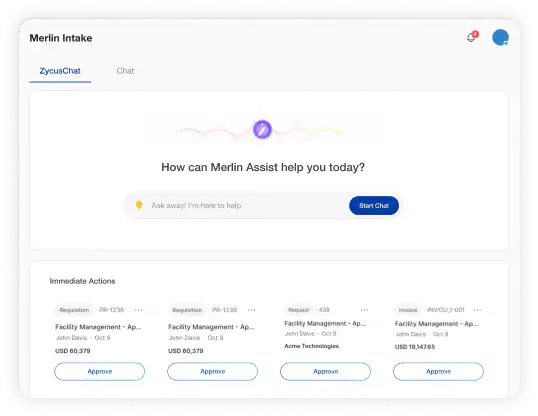Approve the second Requisition PR-1238 card

(212, 371)
